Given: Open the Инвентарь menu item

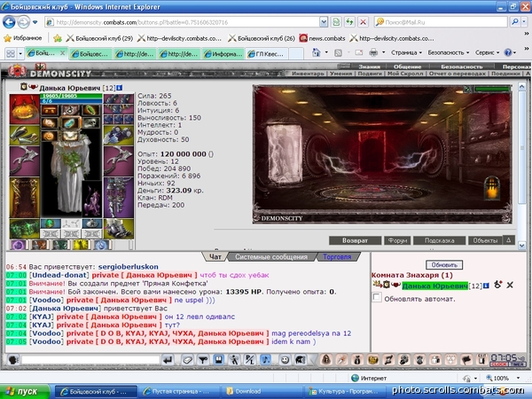Looking at the screenshot, I should (308, 74).
